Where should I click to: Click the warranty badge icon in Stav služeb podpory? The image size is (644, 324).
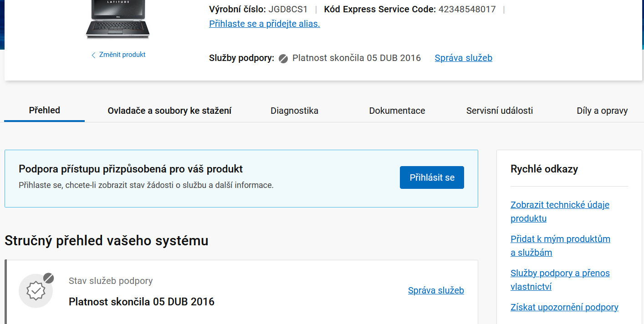pos(36,290)
